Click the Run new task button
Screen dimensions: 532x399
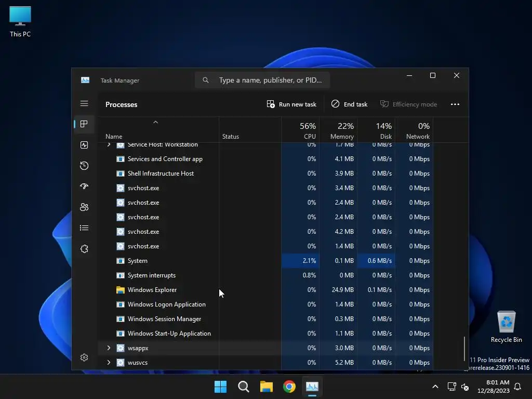tap(291, 104)
